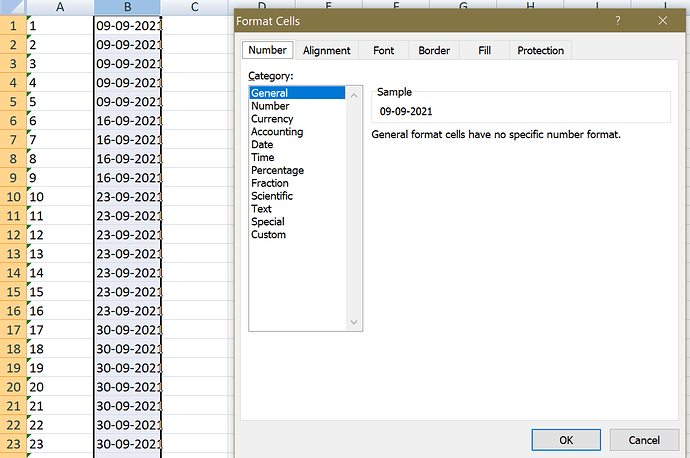Click the category list scroll up arrow

[354, 95]
